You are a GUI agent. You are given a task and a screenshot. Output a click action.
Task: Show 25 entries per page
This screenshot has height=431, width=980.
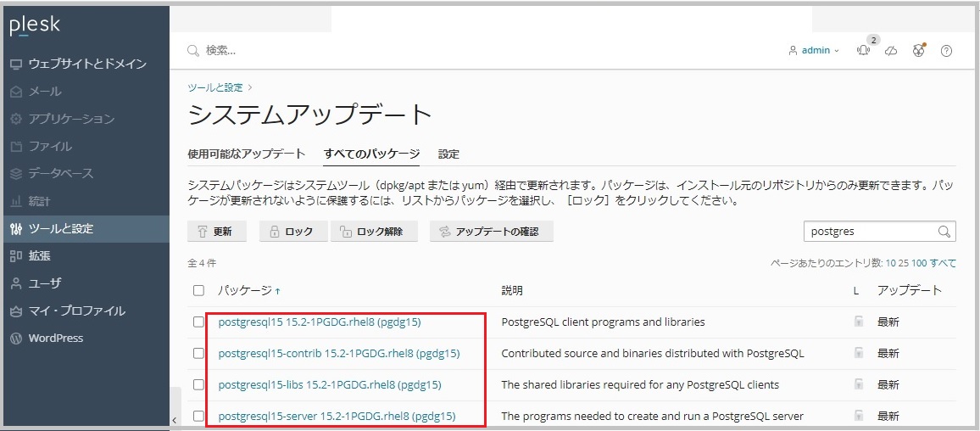[x=903, y=263]
